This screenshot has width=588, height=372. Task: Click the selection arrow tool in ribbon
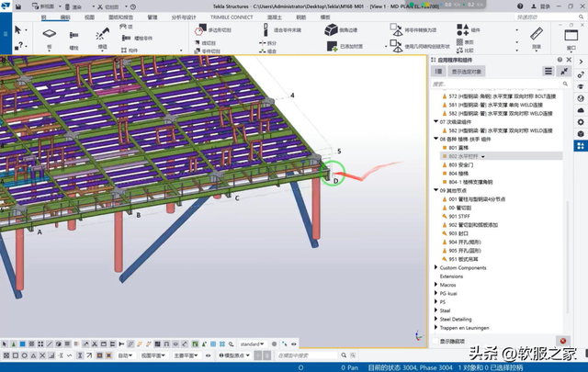pos(17,29)
